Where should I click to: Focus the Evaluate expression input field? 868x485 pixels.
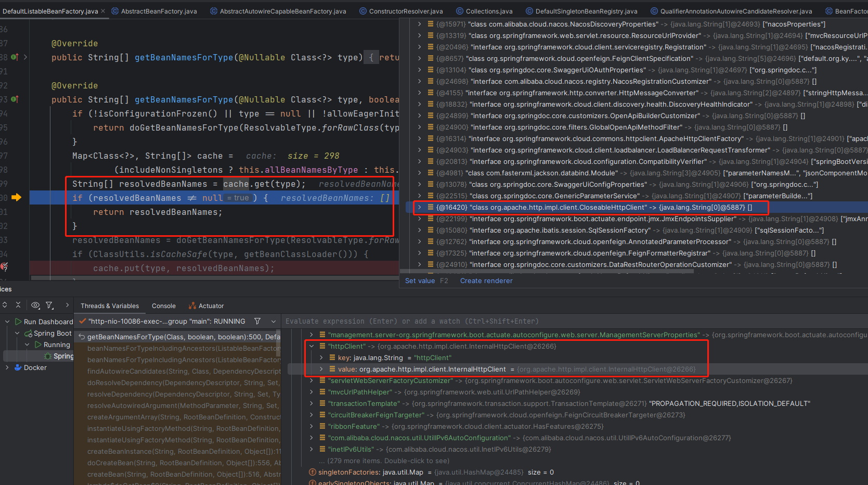pyautogui.click(x=574, y=322)
